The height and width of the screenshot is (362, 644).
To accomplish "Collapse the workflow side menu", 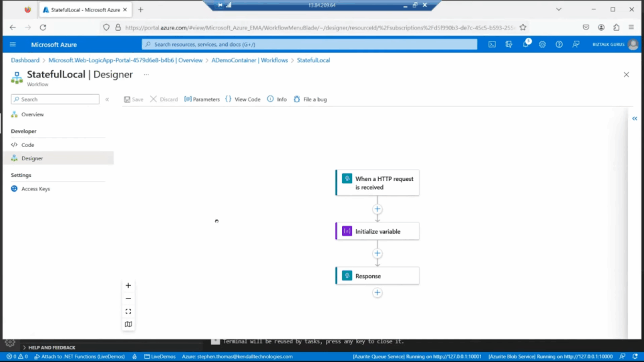I will [107, 99].
